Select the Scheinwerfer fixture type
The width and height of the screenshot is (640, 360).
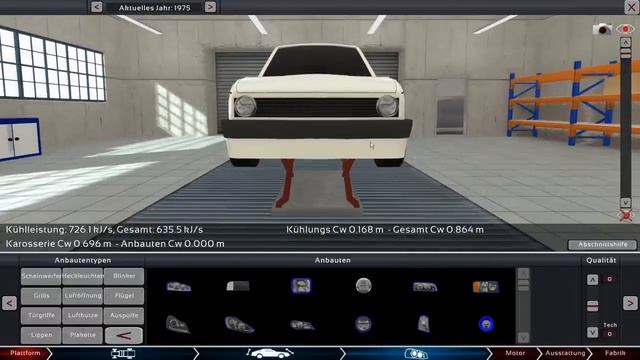41,276
